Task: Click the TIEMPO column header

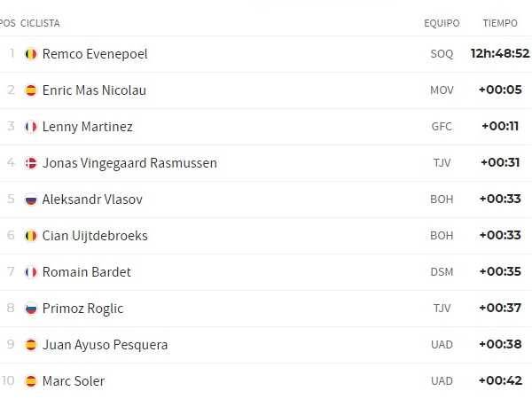Action: tap(500, 23)
